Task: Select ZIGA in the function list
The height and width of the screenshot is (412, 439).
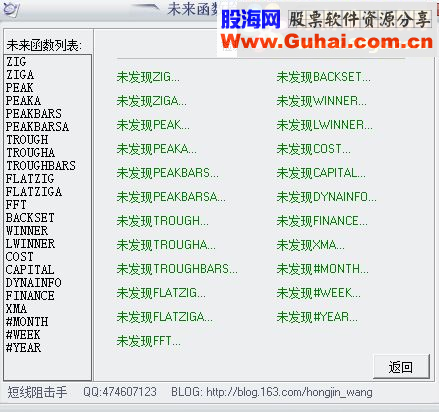Action: tap(20, 75)
